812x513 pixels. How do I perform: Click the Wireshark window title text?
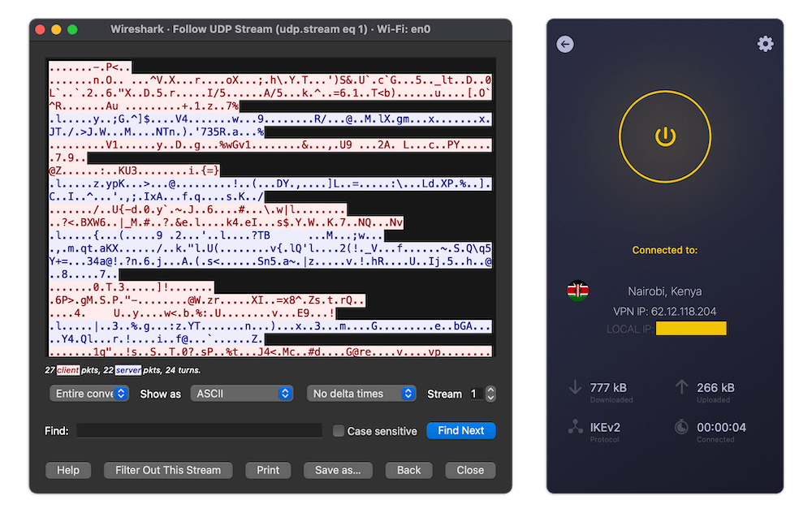(x=270, y=29)
